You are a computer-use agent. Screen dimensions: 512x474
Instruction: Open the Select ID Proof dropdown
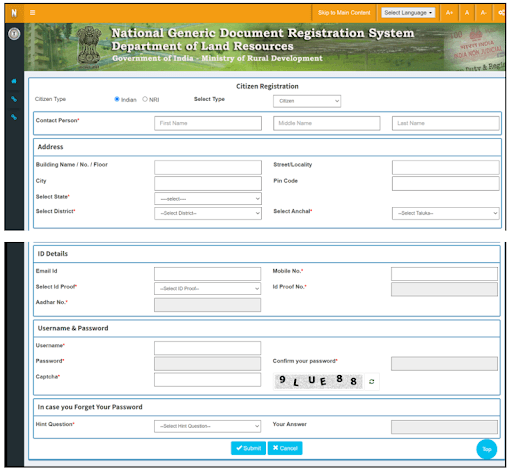207,288
